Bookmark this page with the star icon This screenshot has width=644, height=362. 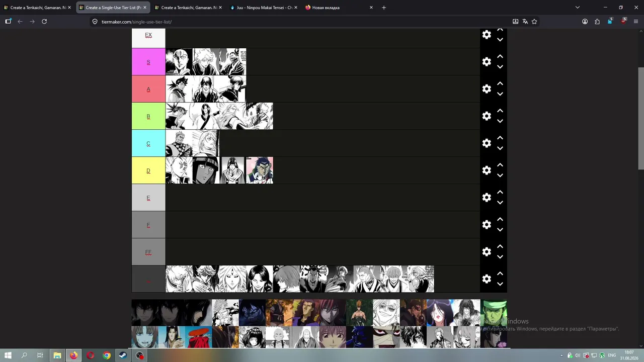pyautogui.click(x=534, y=22)
